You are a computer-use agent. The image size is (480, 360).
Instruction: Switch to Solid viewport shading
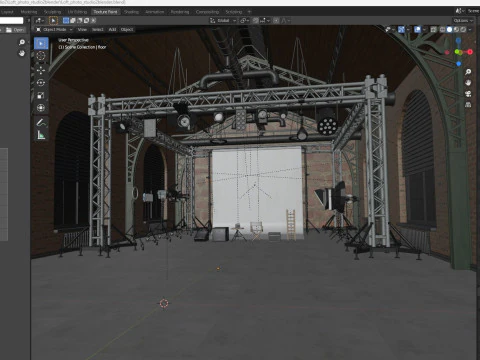click(449, 29)
